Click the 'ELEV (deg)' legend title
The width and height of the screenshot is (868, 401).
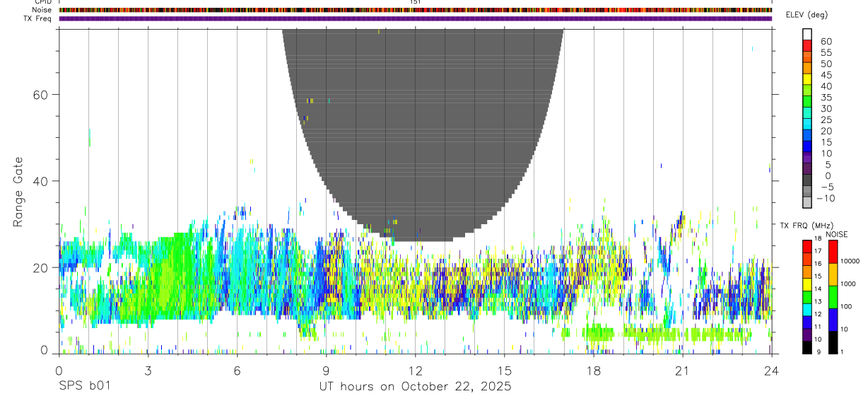[807, 15]
